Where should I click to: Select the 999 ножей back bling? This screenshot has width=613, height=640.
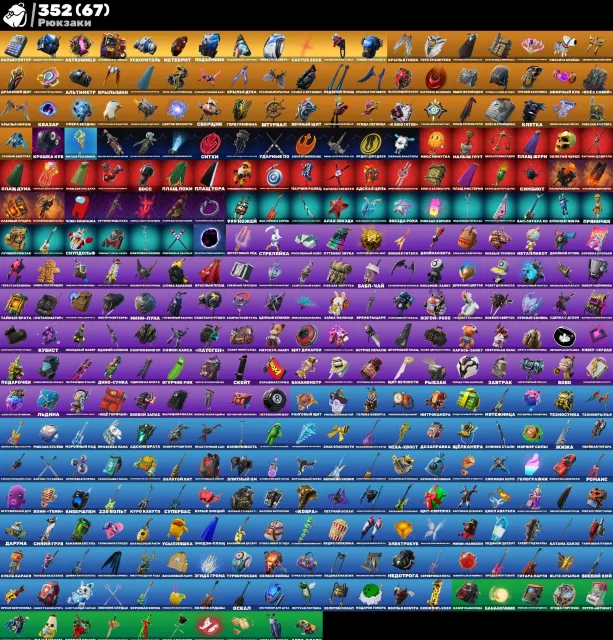[x=242, y=208]
